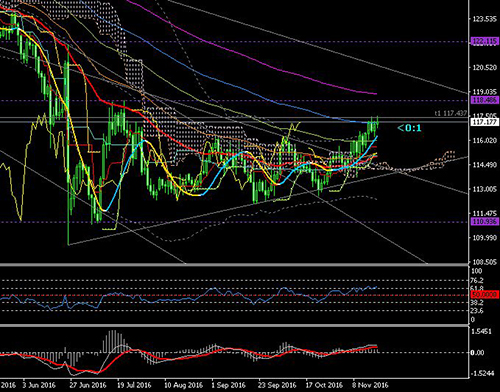Click the 10 Aug 2016 date label
This screenshot has width=500, height=392.
point(184,385)
